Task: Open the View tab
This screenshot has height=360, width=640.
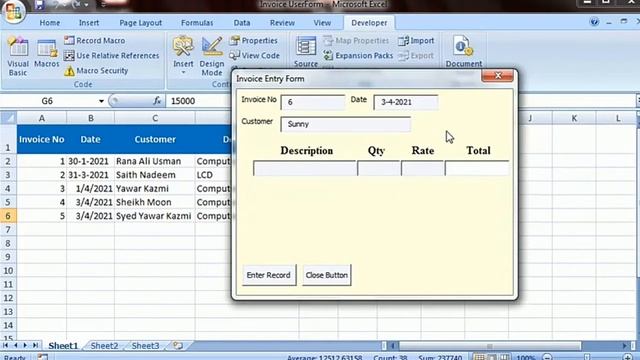Action: coord(322,23)
